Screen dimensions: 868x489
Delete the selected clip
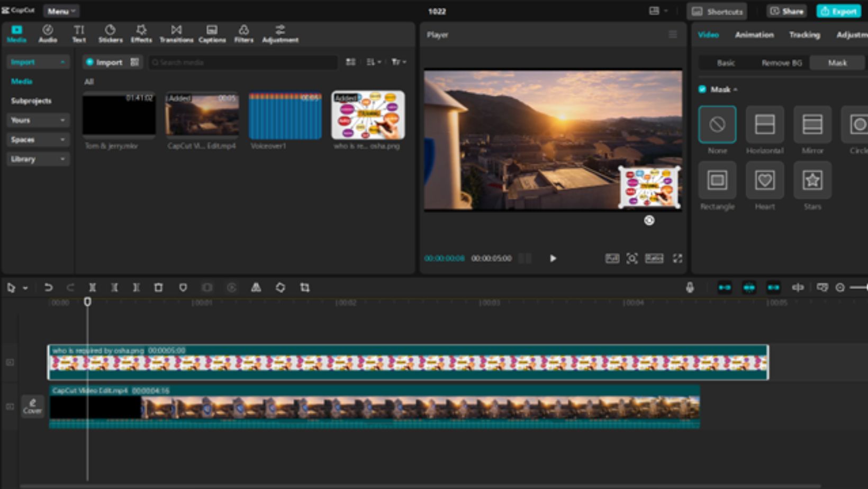tap(158, 287)
